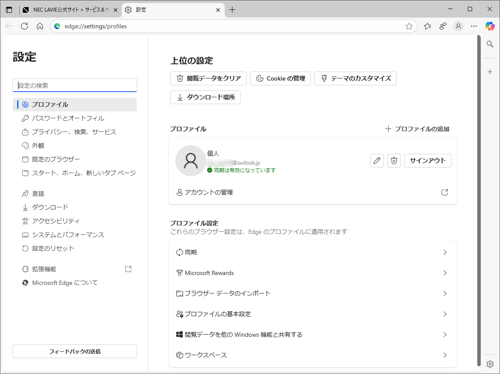The height and width of the screenshot is (374, 500).
Task: Expand the ワークスペース row
Action: tap(312, 355)
